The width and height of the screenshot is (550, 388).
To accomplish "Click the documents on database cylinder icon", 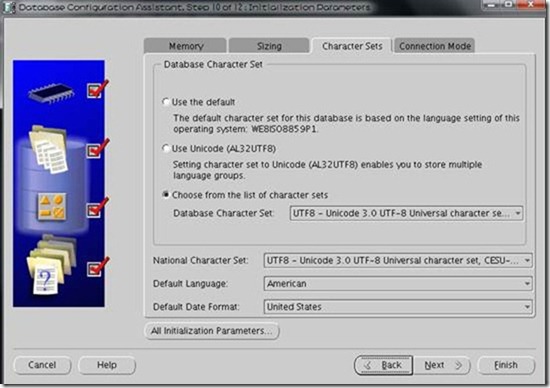I will [x=49, y=149].
